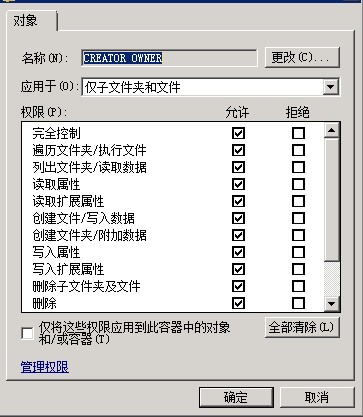Open the 管理权限 link
The height and width of the screenshot is (417, 363).
click(x=45, y=367)
